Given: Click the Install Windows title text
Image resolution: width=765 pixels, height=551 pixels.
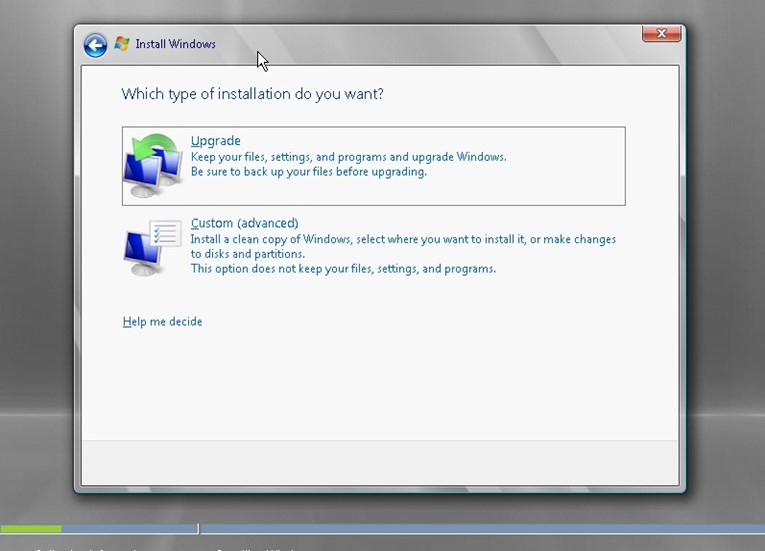Looking at the screenshot, I should pos(176,44).
